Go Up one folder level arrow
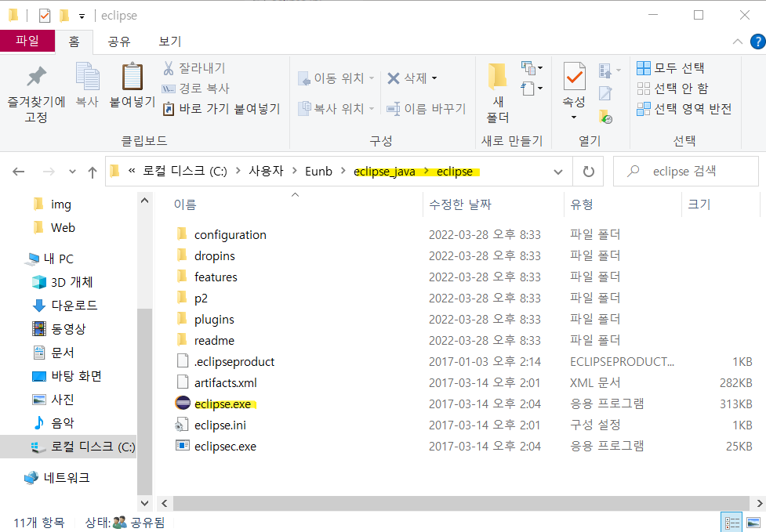 (x=93, y=172)
